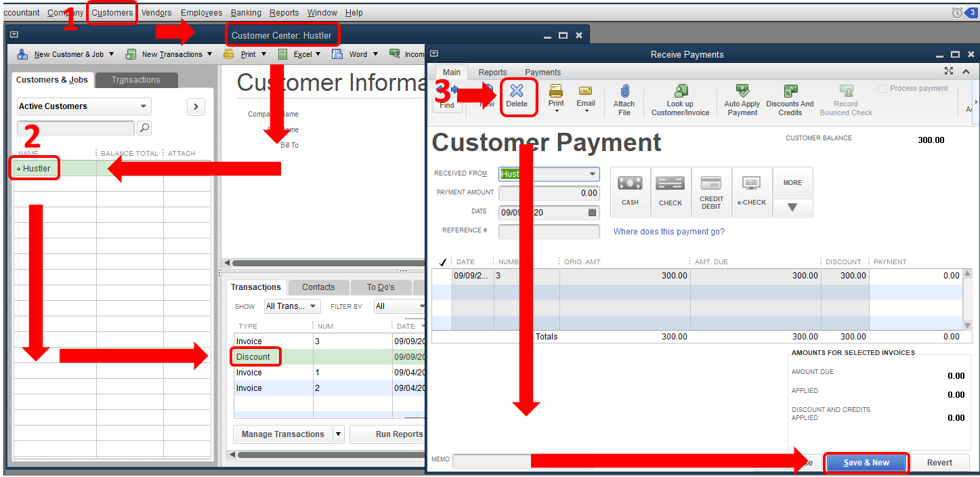980x477 pixels.
Task: Click the Save & New button
Action: [866, 462]
